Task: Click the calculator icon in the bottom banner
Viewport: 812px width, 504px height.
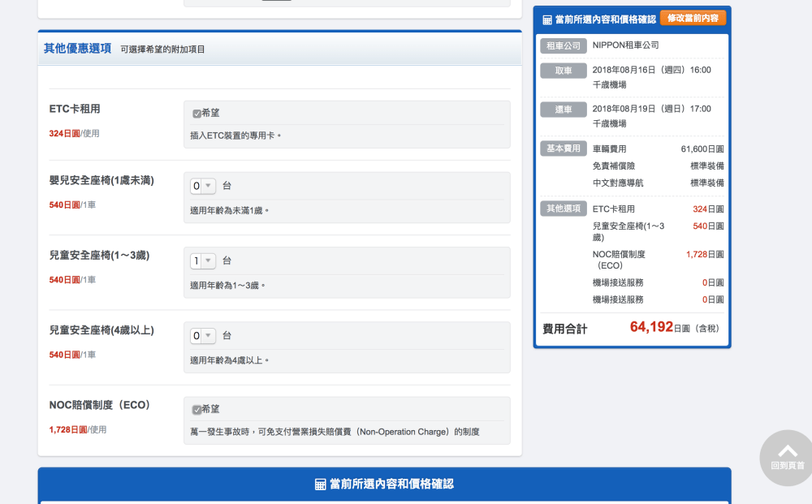Action: [320, 485]
